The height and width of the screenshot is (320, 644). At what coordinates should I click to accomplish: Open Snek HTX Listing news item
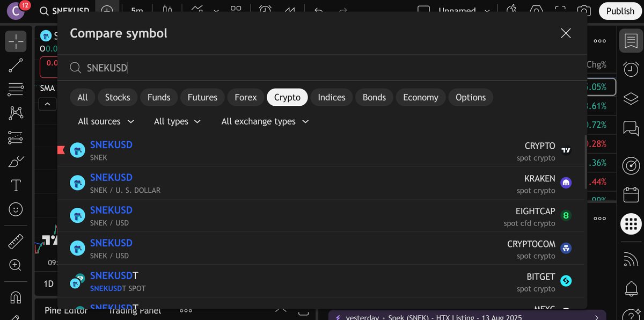tap(467, 317)
